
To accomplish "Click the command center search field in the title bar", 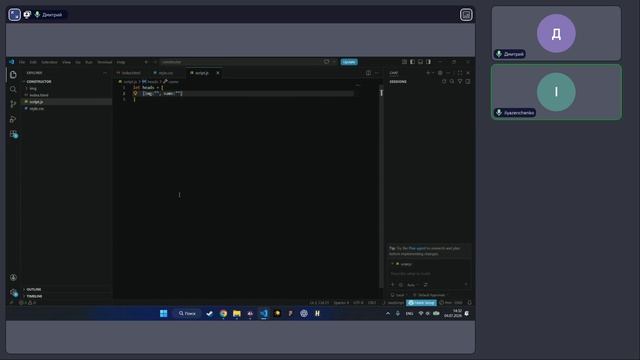I will (x=241, y=62).
